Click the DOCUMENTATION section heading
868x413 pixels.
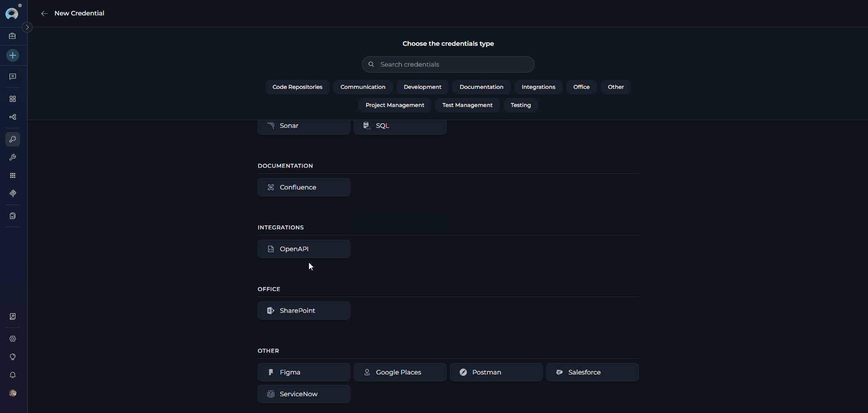pos(285,166)
